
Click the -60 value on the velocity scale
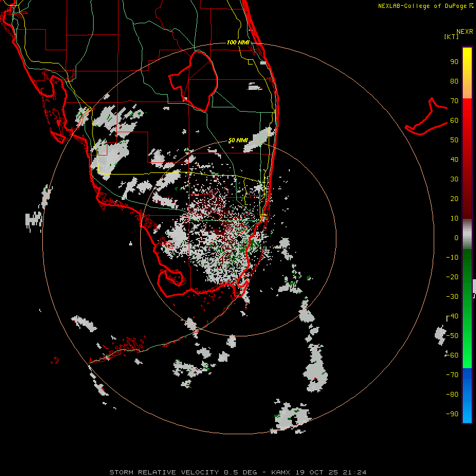click(x=452, y=355)
